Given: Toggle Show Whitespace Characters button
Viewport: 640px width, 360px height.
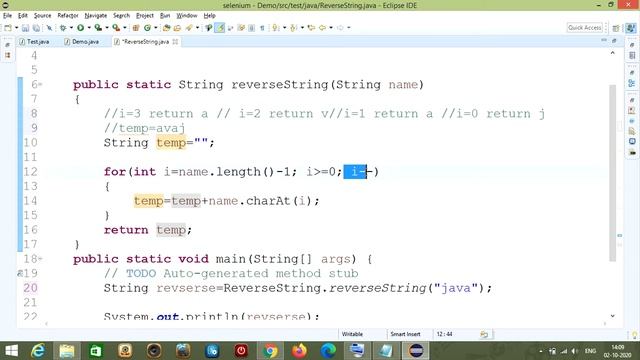Looking at the screenshot, I should click(262, 28).
